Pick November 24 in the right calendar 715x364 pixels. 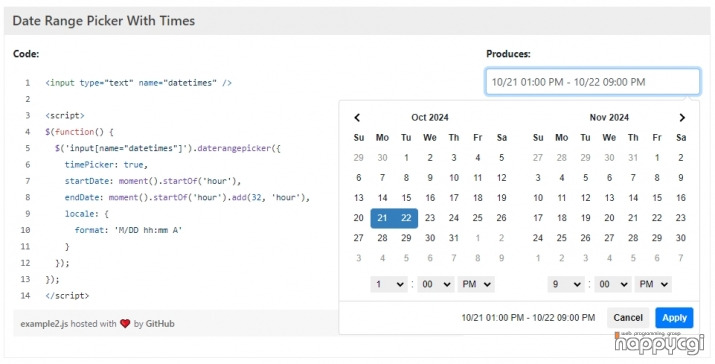(538, 238)
